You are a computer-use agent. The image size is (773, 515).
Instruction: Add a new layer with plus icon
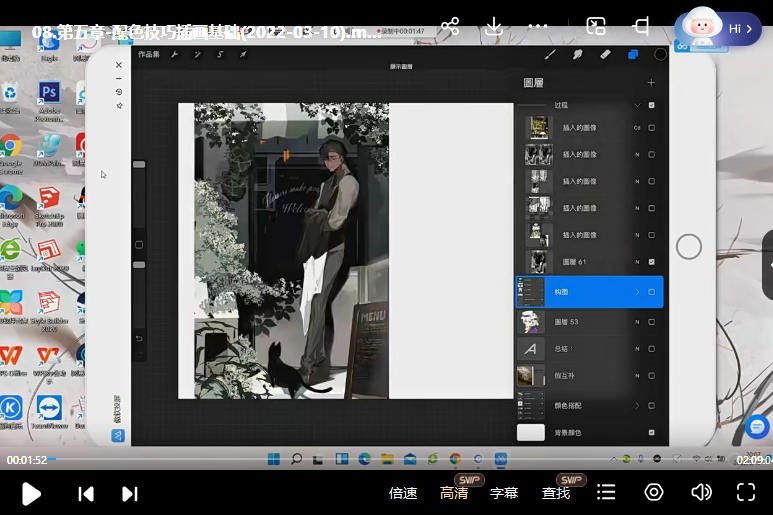(x=651, y=83)
